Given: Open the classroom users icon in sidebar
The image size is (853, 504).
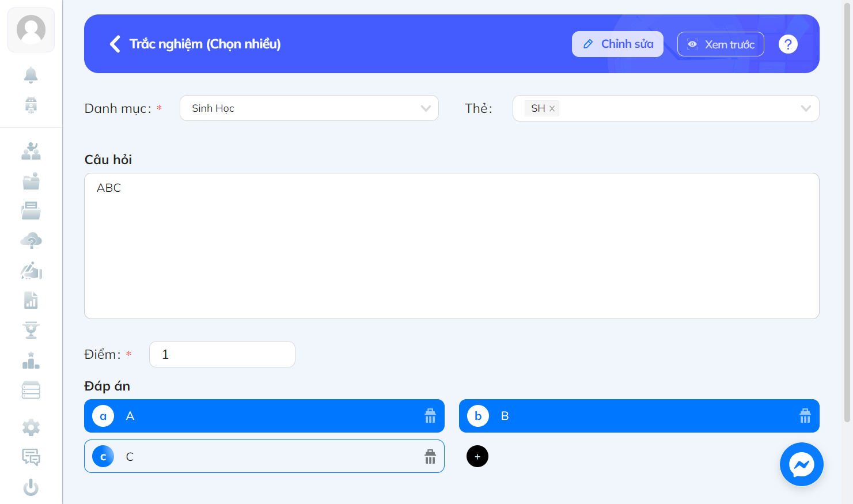Looking at the screenshot, I should tap(31, 151).
